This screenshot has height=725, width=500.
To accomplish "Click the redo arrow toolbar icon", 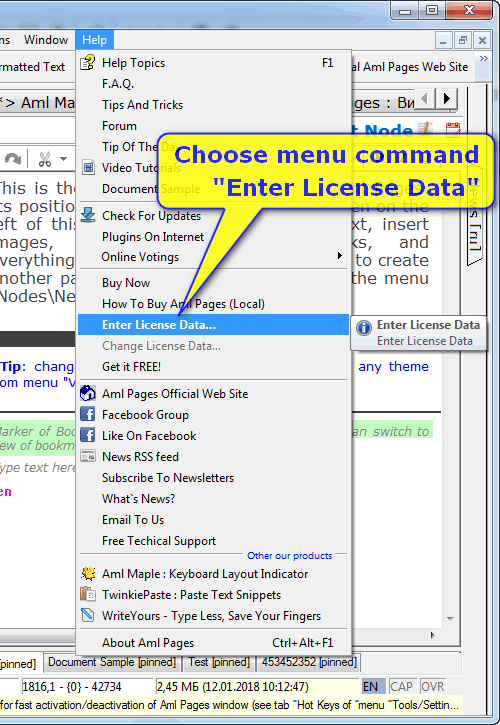I will point(12,159).
